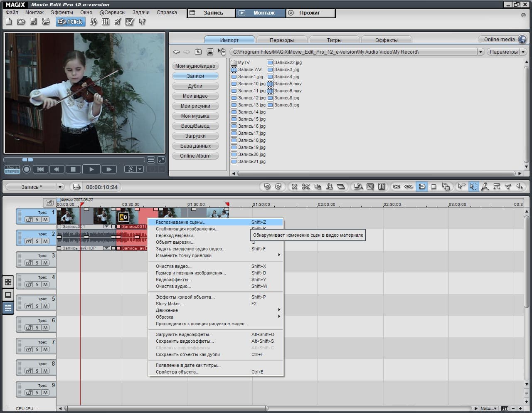Image resolution: width=532 pixels, height=413 pixels.
Task: Switch to the Переходы tab
Action: coord(281,40)
